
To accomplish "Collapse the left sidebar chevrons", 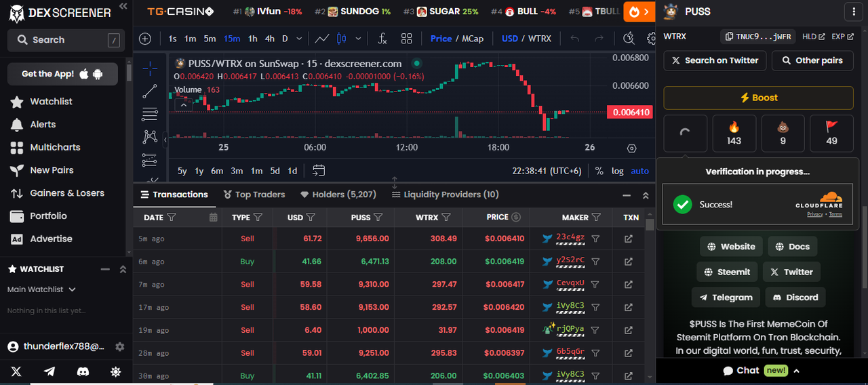I will coord(123,6).
